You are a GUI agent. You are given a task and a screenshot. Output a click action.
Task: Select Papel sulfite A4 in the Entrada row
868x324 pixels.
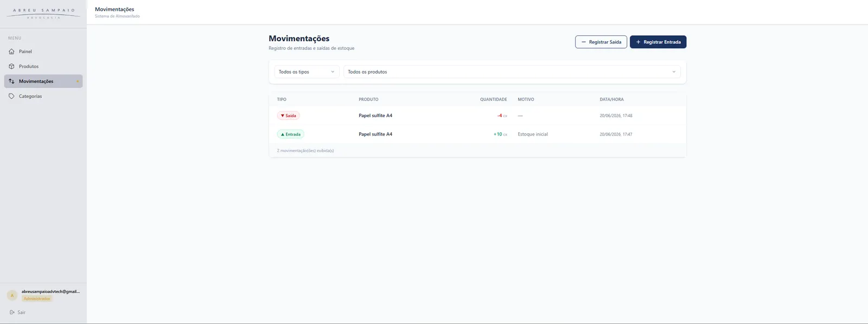375,134
